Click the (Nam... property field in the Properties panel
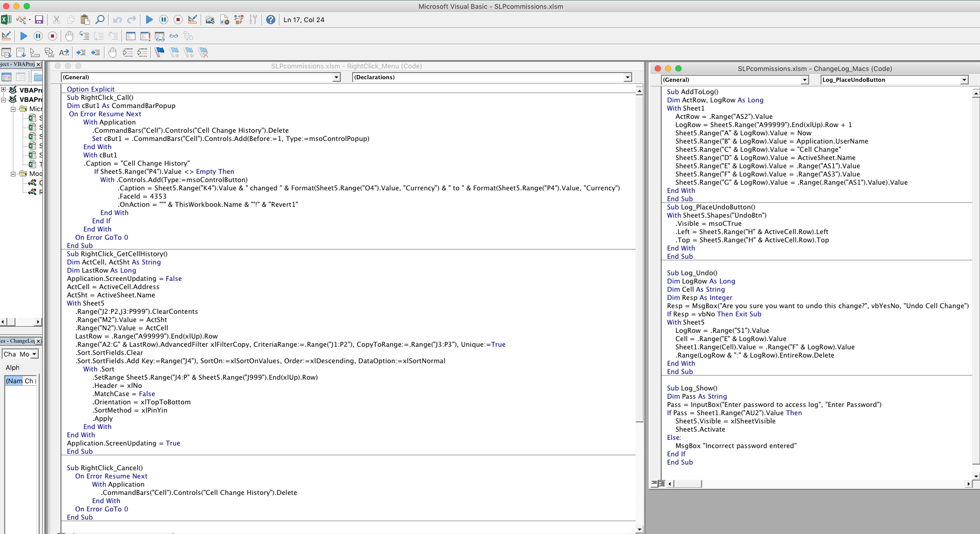980x534 pixels. coord(14,381)
